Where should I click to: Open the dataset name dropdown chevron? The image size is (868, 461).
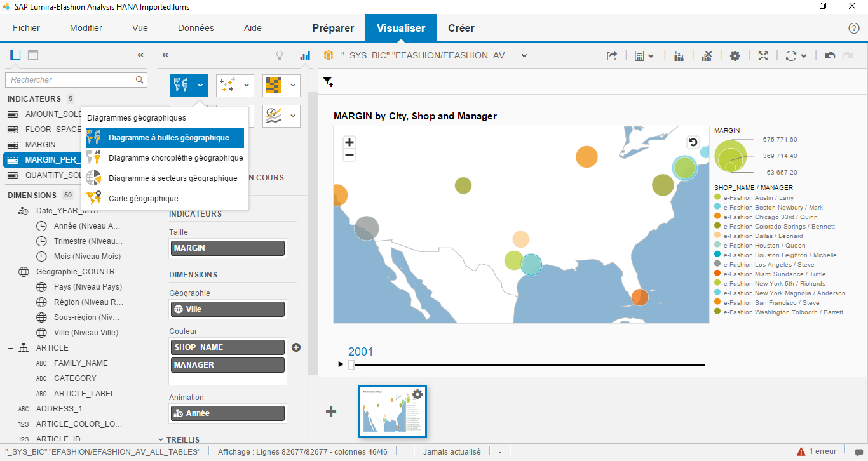pos(524,56)
